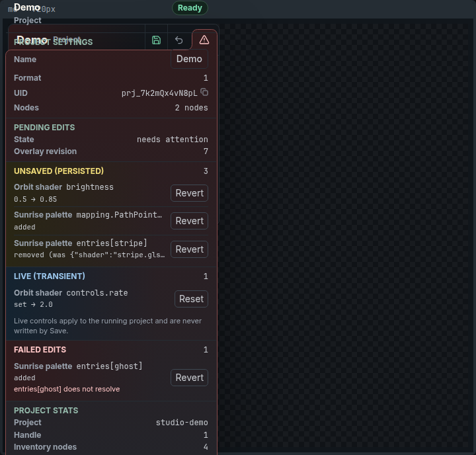Revert Sunrise palette entries[stripe] removal
476x455 pixels.
[190, 249]
